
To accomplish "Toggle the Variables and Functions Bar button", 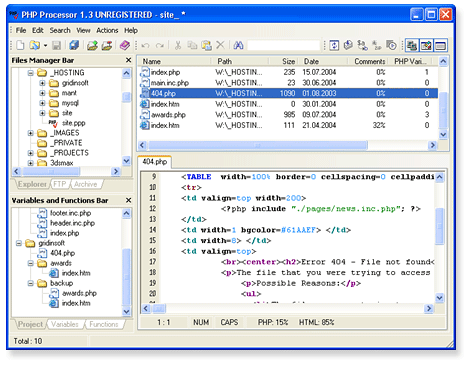I will [x=426, y=45].
